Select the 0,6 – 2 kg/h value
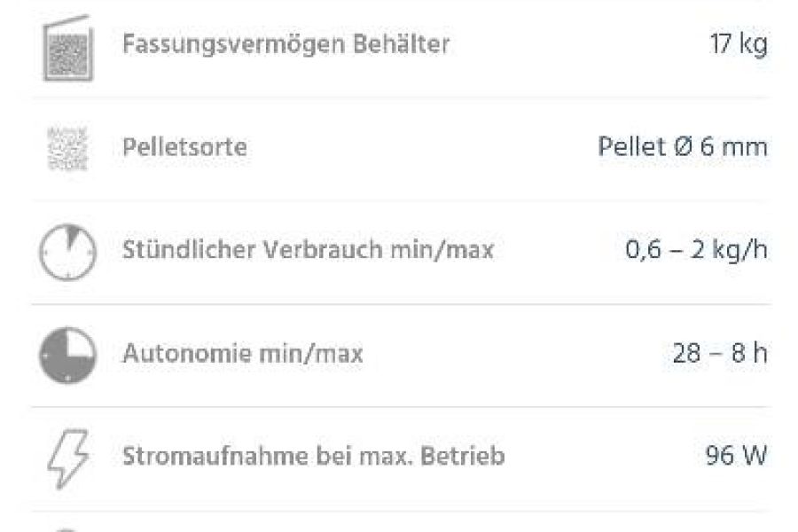 point(697,250)
